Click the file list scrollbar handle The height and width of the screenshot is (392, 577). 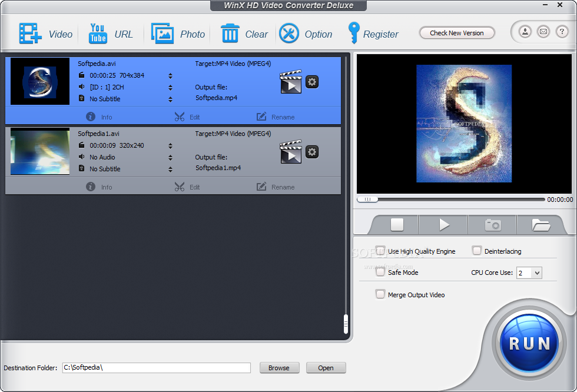346,324
